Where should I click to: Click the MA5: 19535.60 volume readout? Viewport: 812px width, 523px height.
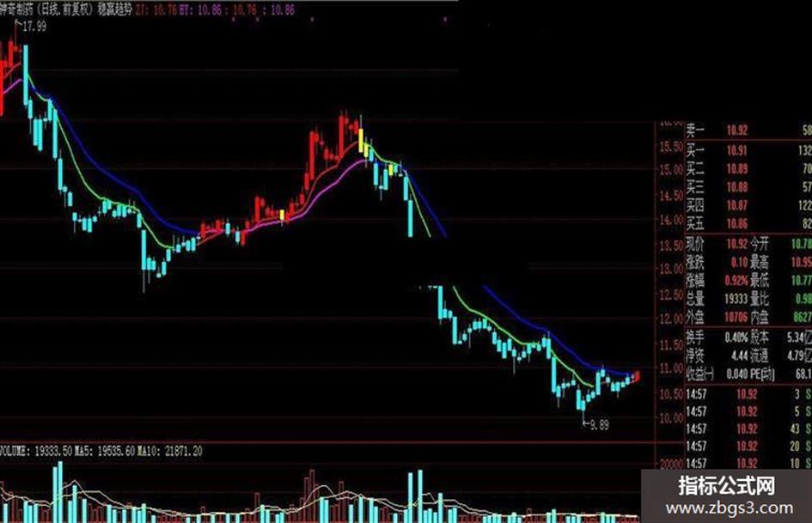tap(105, 451)
